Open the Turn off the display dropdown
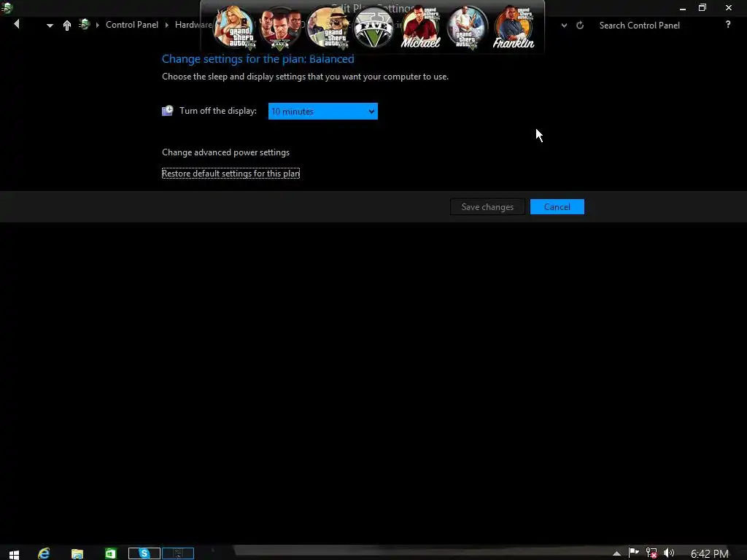The height and width of the screenshot is (560, 747). point(323,112)
